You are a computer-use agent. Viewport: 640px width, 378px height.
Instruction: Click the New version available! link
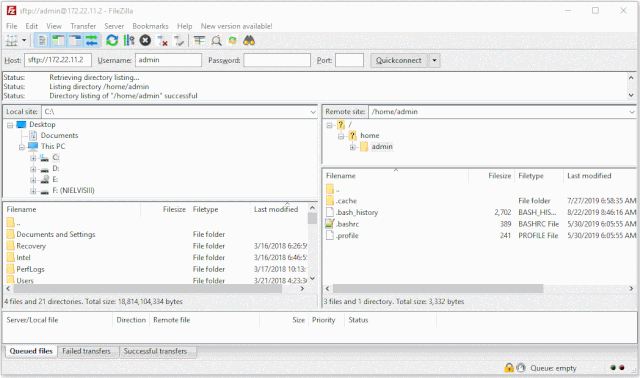point(236,26)
